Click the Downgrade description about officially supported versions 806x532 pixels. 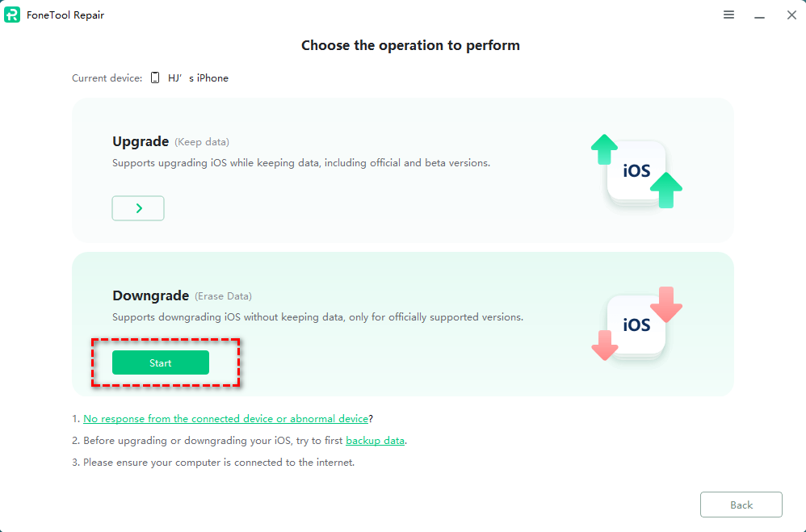[317, 317]
